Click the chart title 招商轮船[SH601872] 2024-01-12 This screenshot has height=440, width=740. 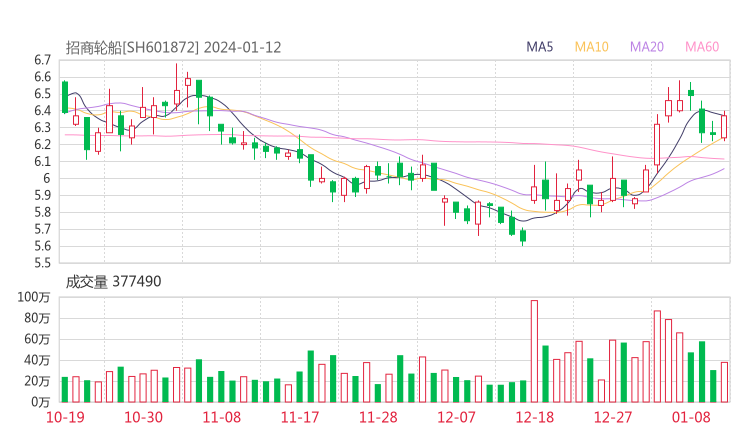[x=173, y=48]
